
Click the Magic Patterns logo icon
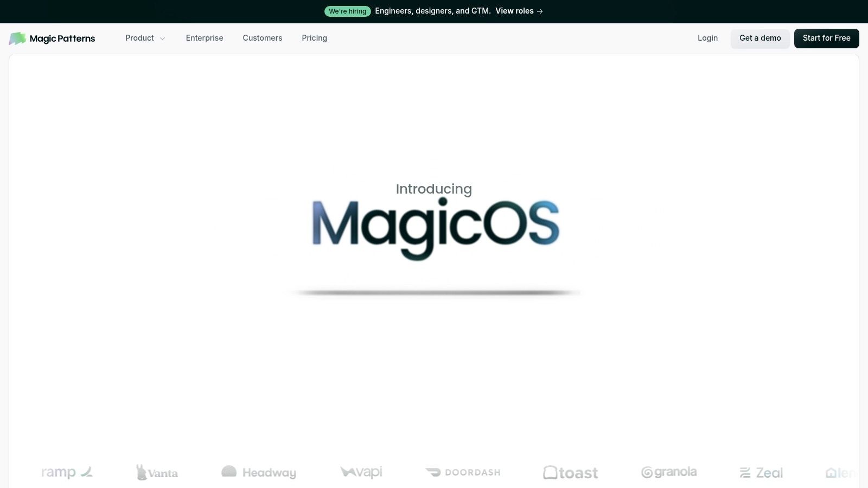17,38
